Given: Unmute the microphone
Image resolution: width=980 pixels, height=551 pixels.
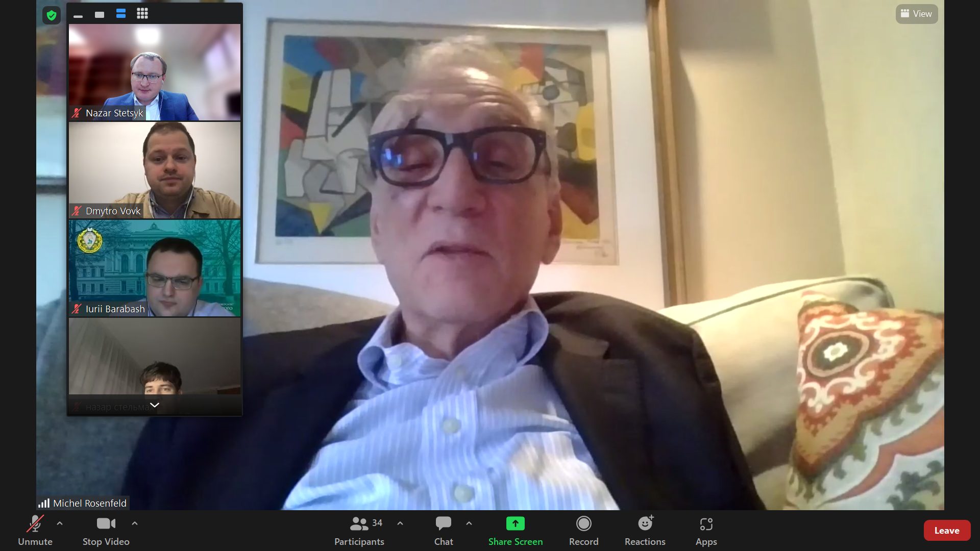Looking at the screenshot, I should (x=35, y=531).
